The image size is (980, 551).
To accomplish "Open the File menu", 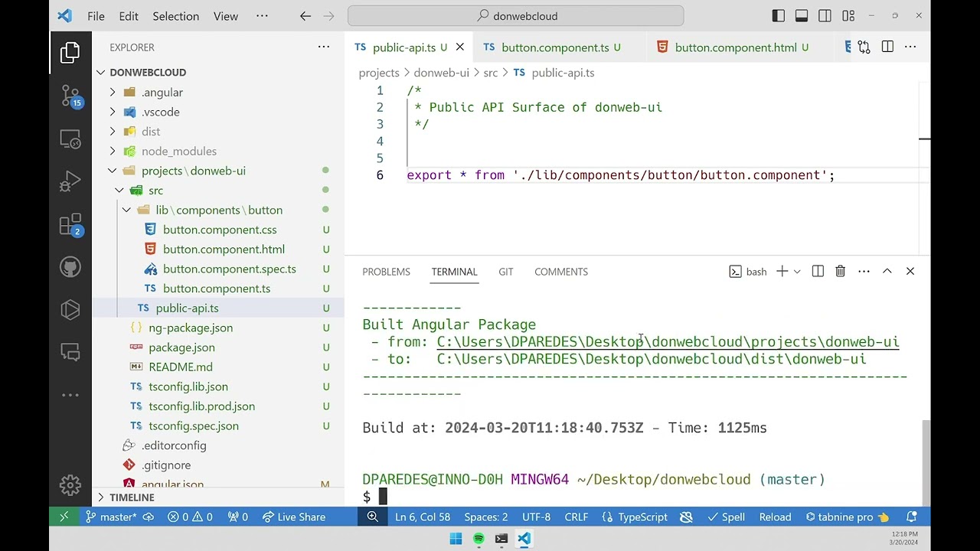I will pos(96,16).
